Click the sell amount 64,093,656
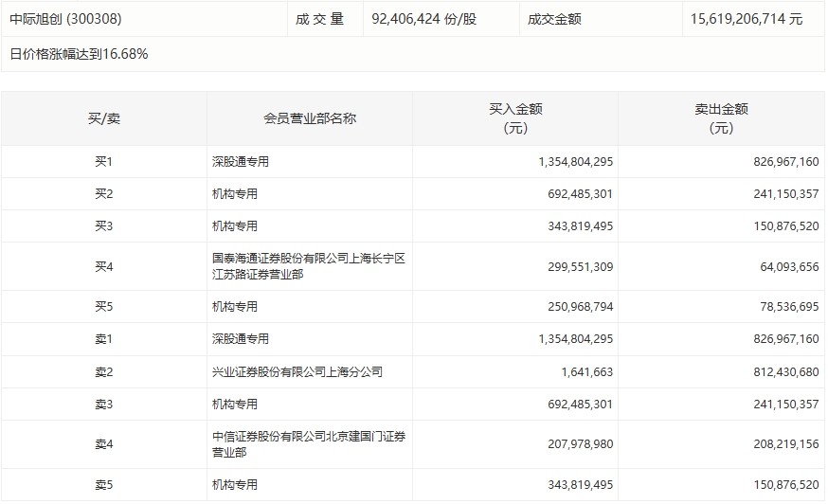 [x=789, y=267]
